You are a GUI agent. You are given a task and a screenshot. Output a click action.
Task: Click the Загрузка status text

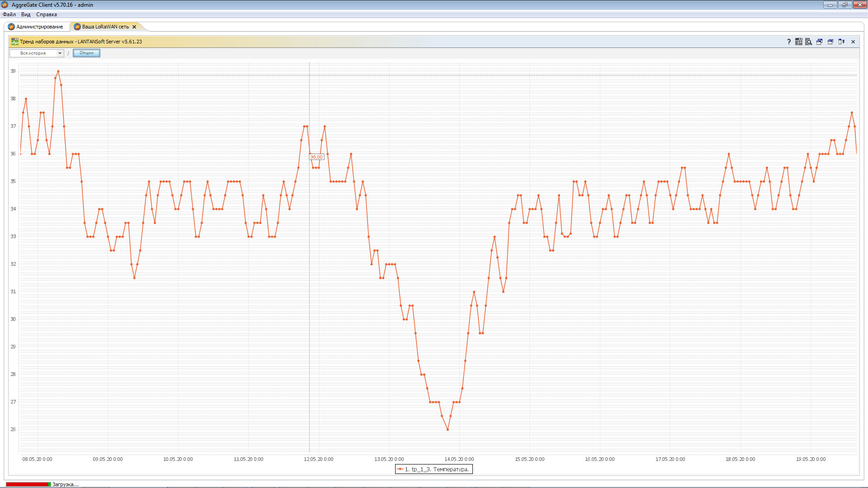[66, 484]
